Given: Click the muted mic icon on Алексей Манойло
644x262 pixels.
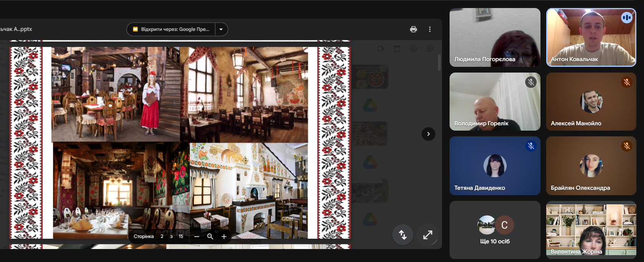Looking at the screenshot, I should (626, 82).
